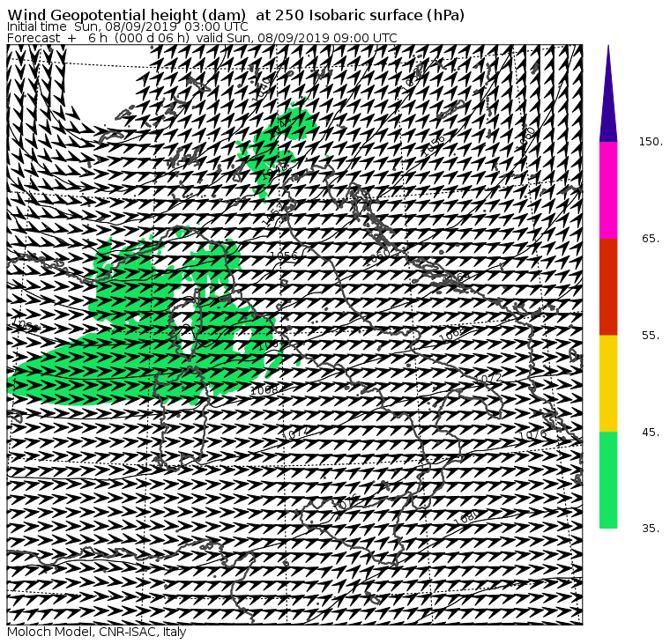This screenshot has height=644, width=670.
Task: Click the 'Moloch Model, CNR-ISAC, Italy' credit
Action: 97,632
